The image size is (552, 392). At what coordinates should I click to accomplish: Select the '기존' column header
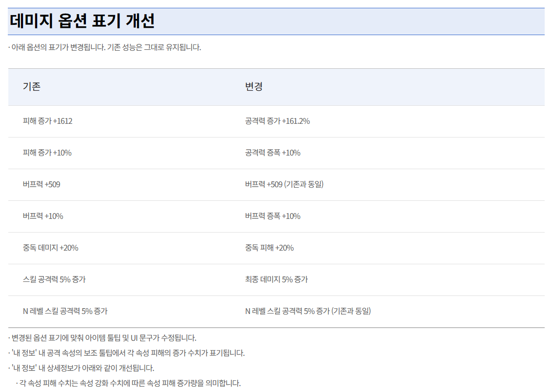[32, 87]
